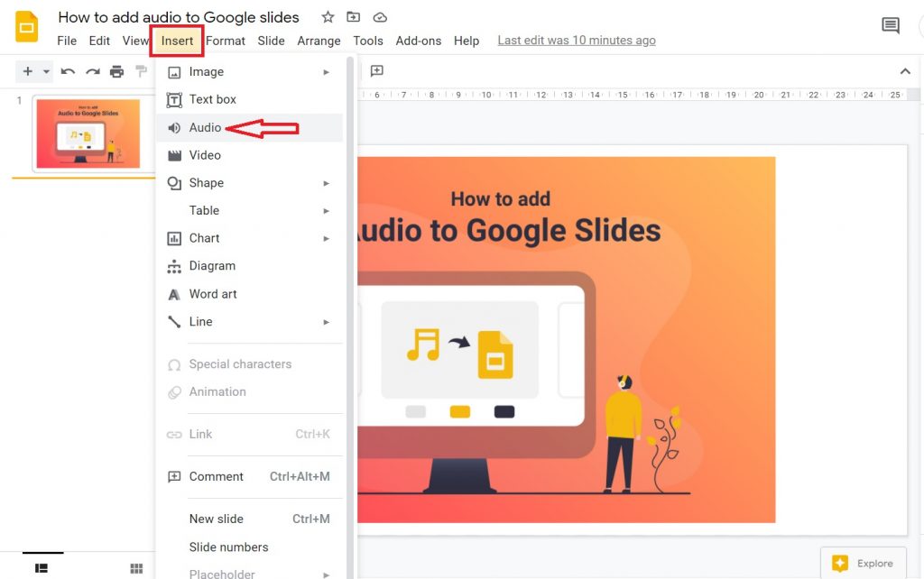Check cloud save status icon

(x=379, y=16)
